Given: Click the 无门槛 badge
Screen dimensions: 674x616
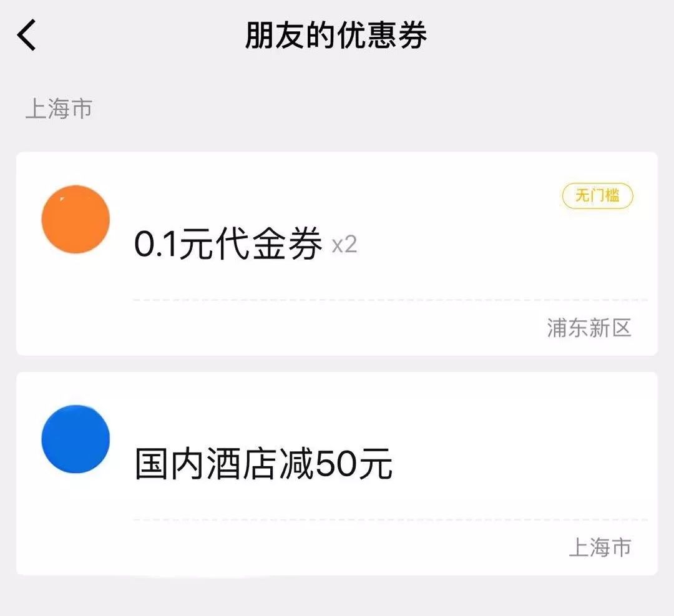Looking at the screenshot, I should click(597, 196).
